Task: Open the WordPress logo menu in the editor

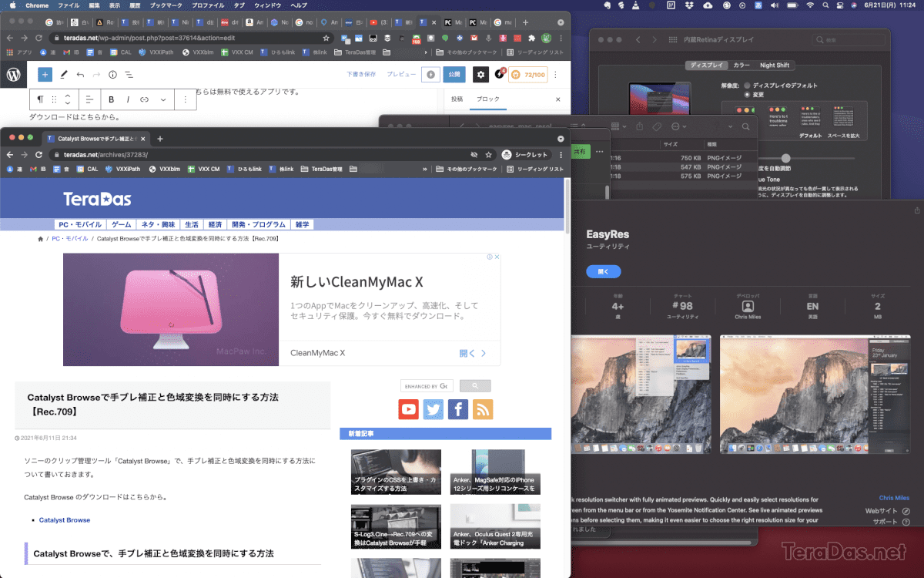Action: [14, 75]
